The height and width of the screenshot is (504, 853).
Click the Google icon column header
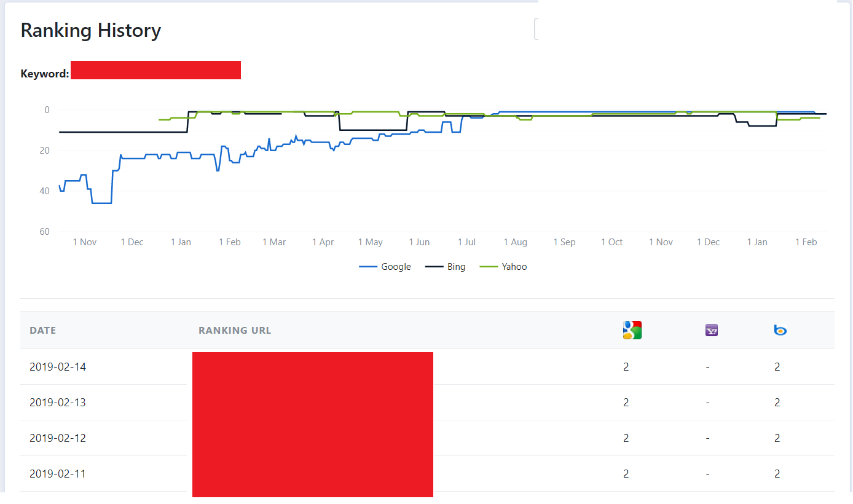pos(632,330)
